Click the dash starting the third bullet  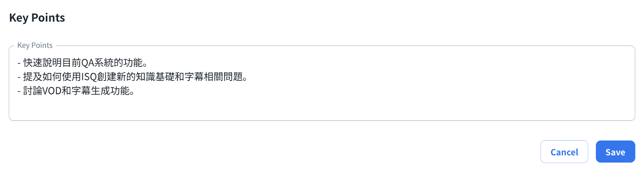(x=19, y=91)
